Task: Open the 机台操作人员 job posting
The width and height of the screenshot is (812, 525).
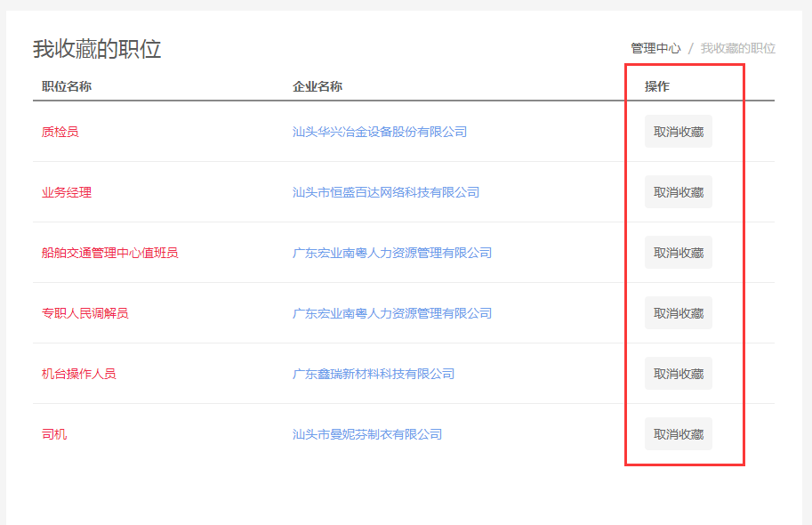Action: pos(79,374)
